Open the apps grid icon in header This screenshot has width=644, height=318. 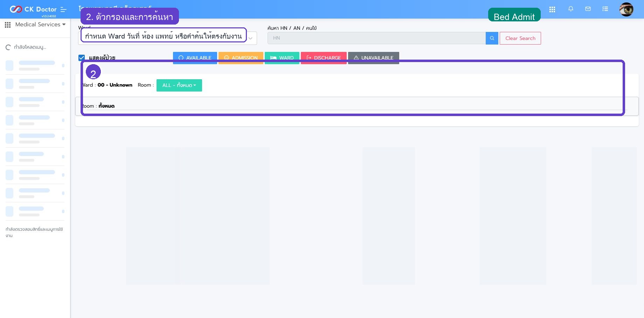(552, 9)
